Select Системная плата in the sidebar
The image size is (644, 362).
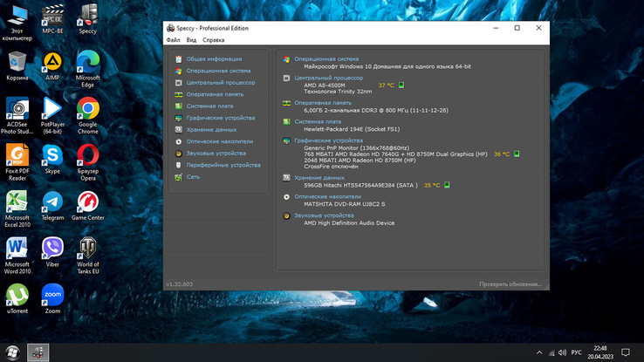[210, 106]
